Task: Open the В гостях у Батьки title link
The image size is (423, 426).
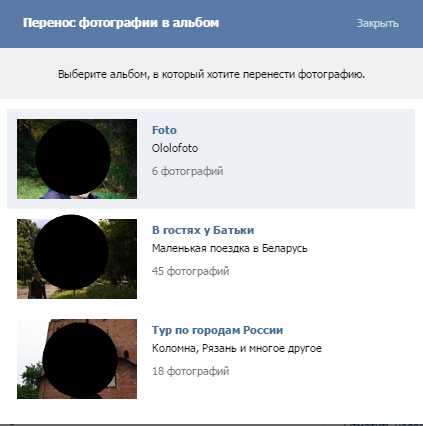Action: tap(203, 230)
